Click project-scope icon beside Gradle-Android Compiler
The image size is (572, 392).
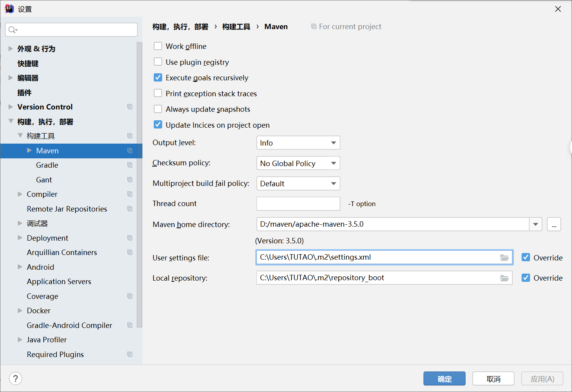pos(130,325)
